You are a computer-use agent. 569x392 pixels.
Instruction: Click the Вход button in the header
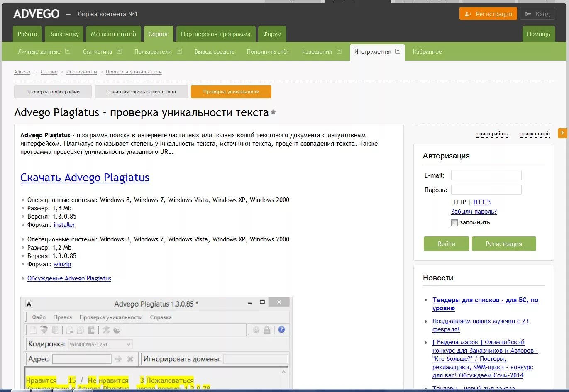coord(537,14)
